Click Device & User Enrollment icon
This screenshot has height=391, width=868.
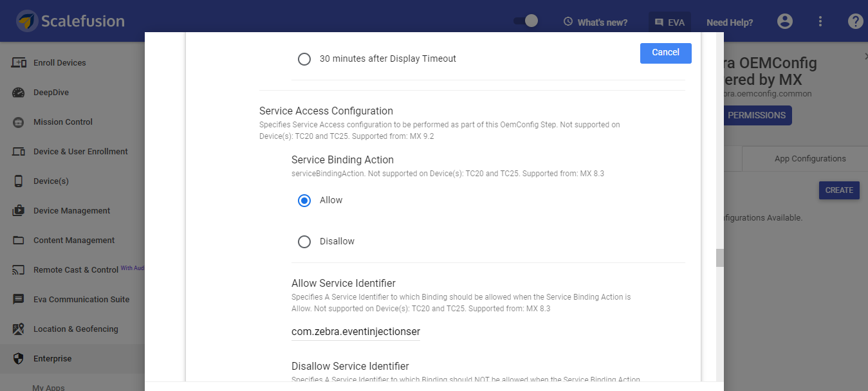pyautogui.click(x=19, y=152)
